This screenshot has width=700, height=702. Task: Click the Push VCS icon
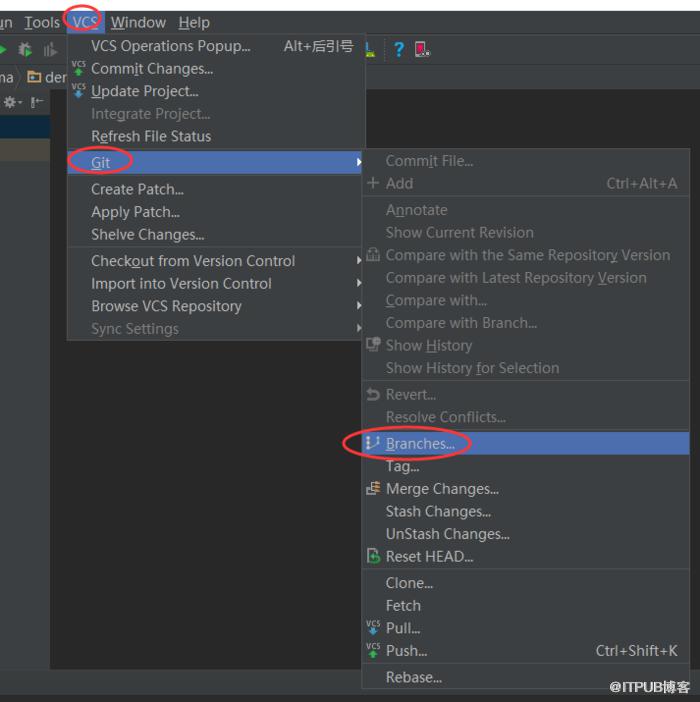click(373, 650)
